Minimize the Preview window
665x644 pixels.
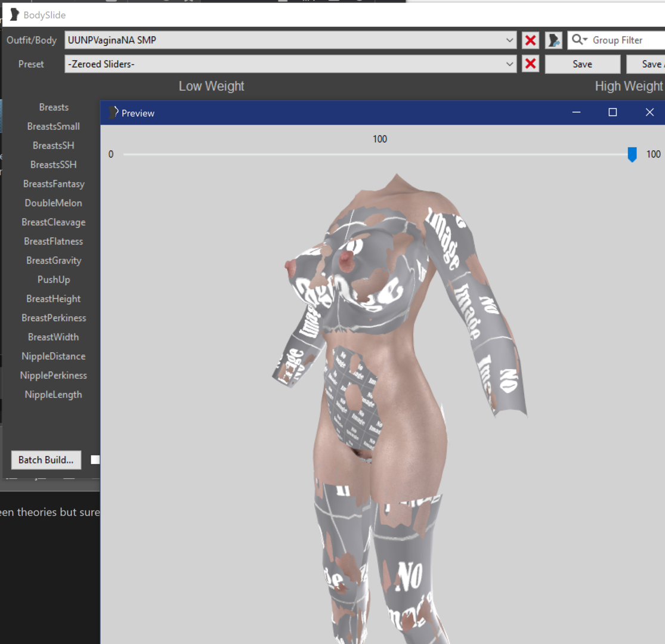tap(576, 112)
